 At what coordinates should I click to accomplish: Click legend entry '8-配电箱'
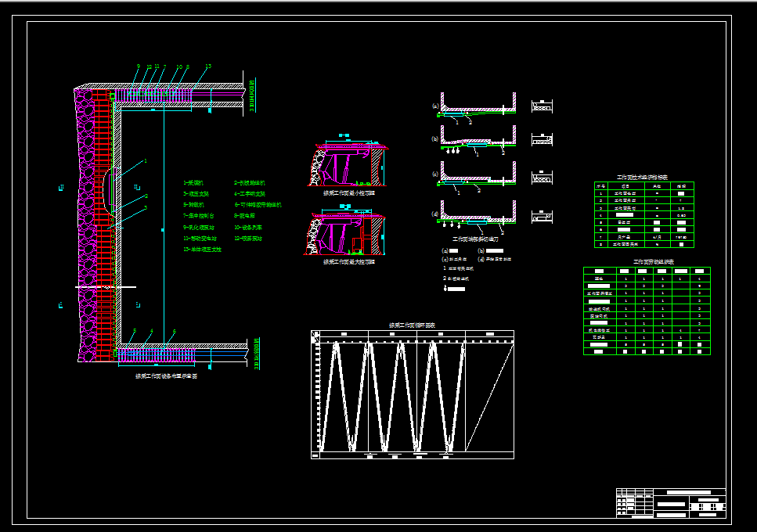click(x=244, y=216)
